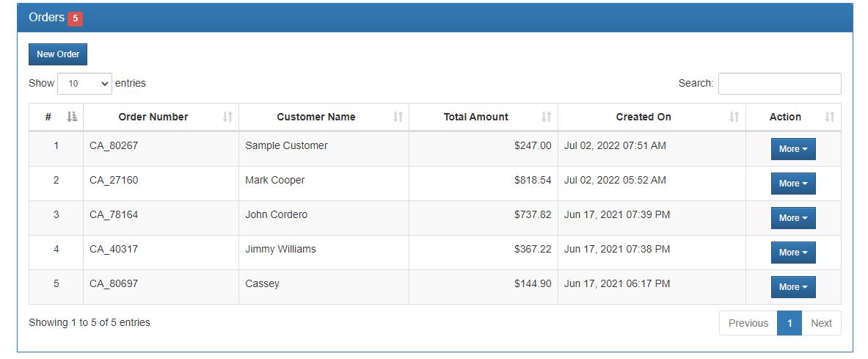Sort by Order Number using its sort icon

(x=227, y=117)
